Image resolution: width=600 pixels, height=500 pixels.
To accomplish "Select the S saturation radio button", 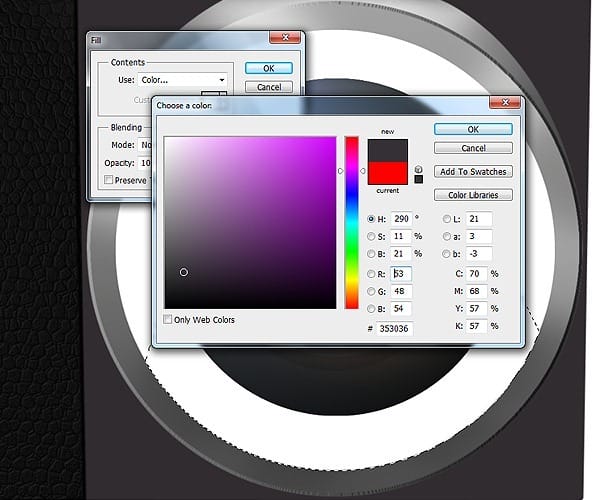I will pos(372,237).
